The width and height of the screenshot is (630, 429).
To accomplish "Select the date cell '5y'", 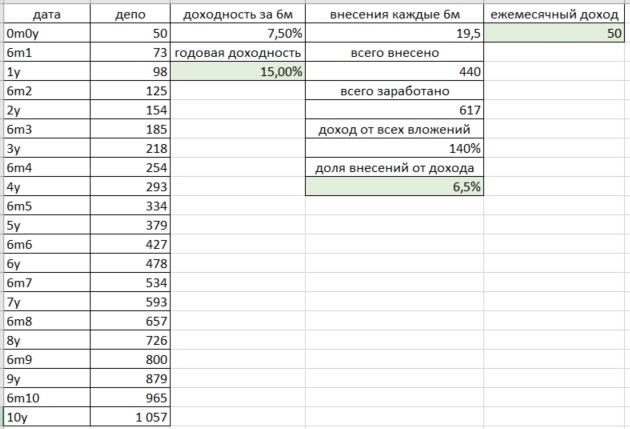I will [x=47, y=225].
